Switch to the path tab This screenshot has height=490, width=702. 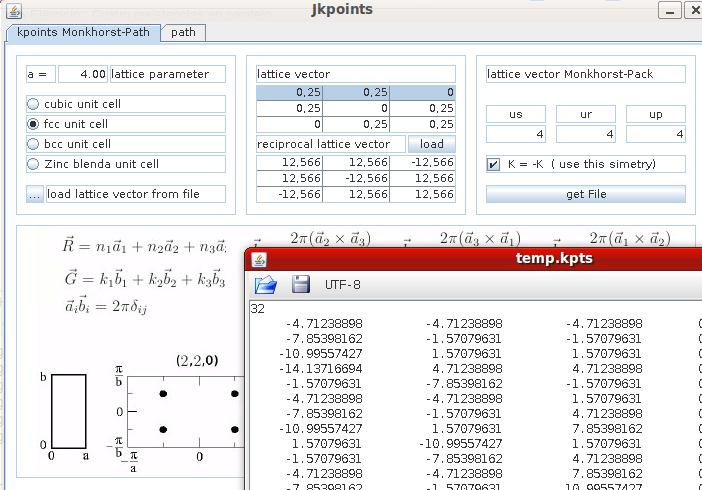coord(183,32)
